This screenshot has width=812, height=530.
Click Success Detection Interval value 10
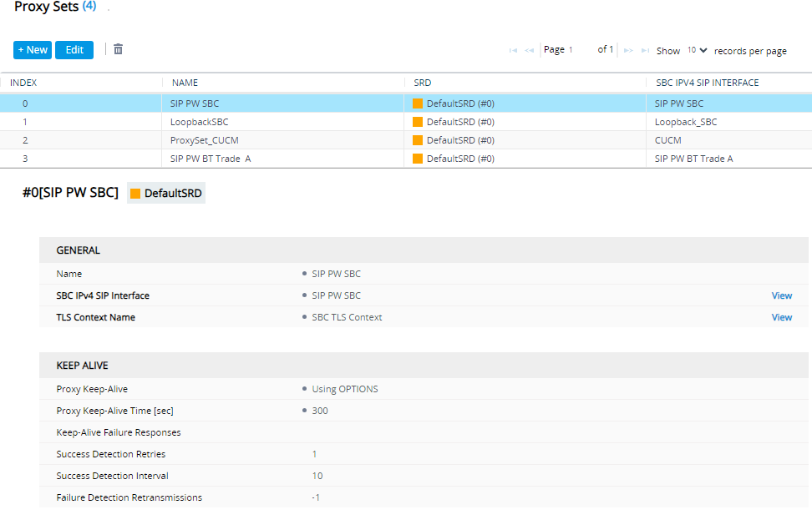click(x=317, y=477)
